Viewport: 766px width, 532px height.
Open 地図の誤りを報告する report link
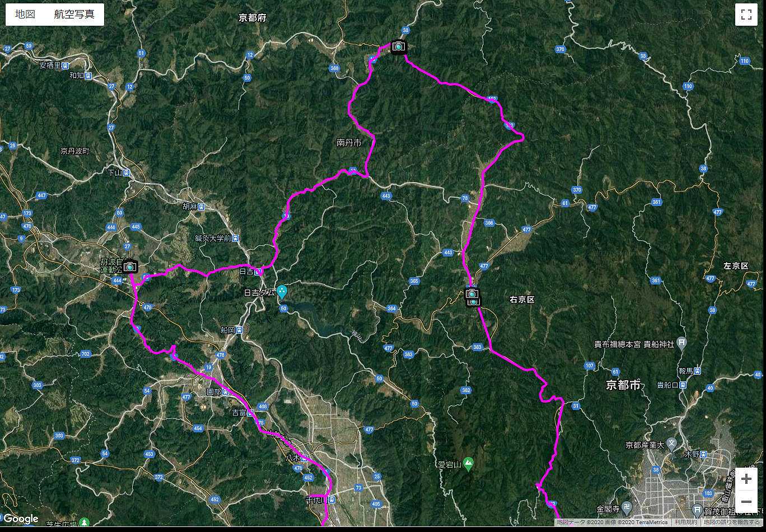[x=732, y=522]
